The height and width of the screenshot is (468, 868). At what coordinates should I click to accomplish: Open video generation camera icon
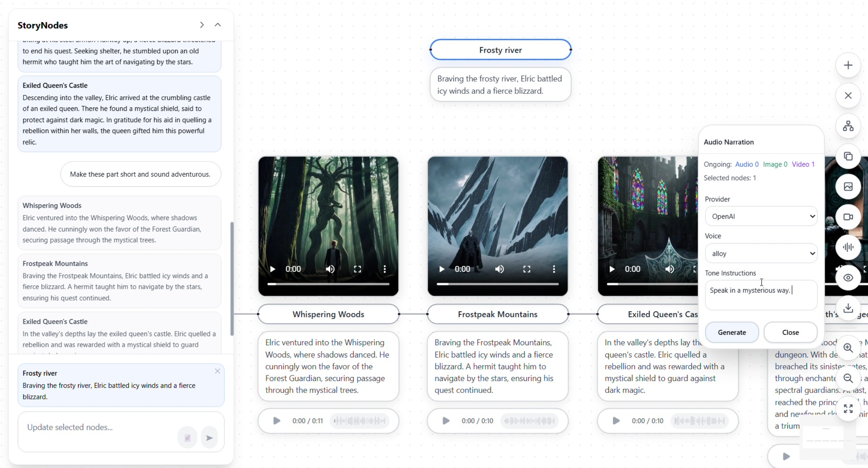click(848, 217)
